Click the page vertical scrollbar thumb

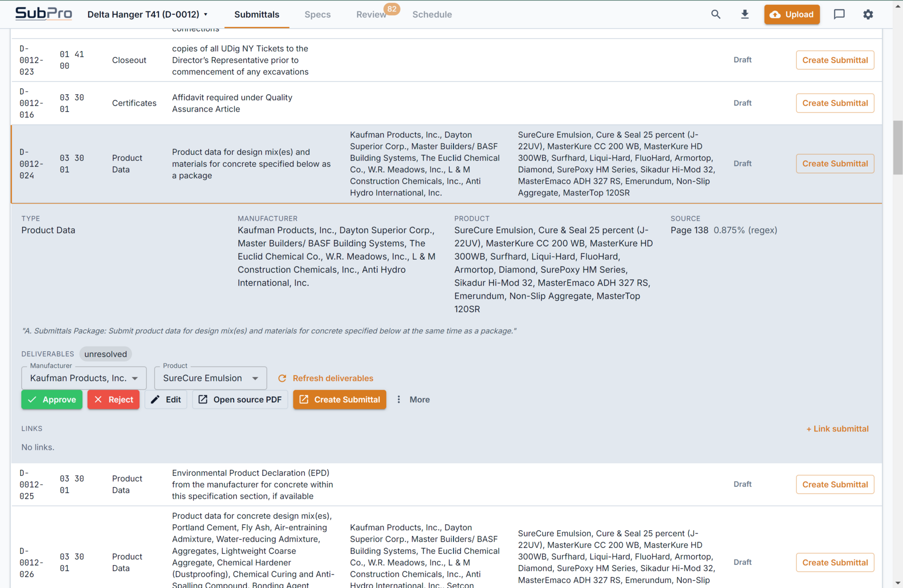point(897,147)
